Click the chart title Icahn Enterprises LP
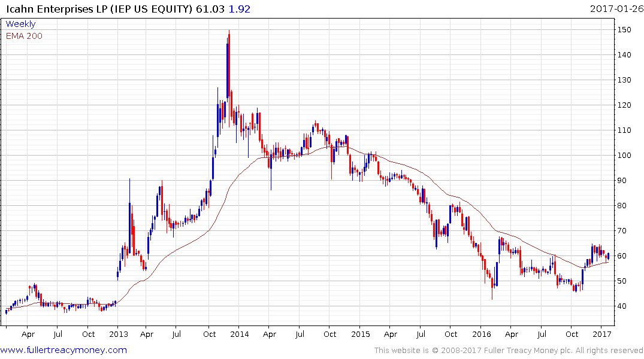The image size is (644, 359). (x=57, y=8)
